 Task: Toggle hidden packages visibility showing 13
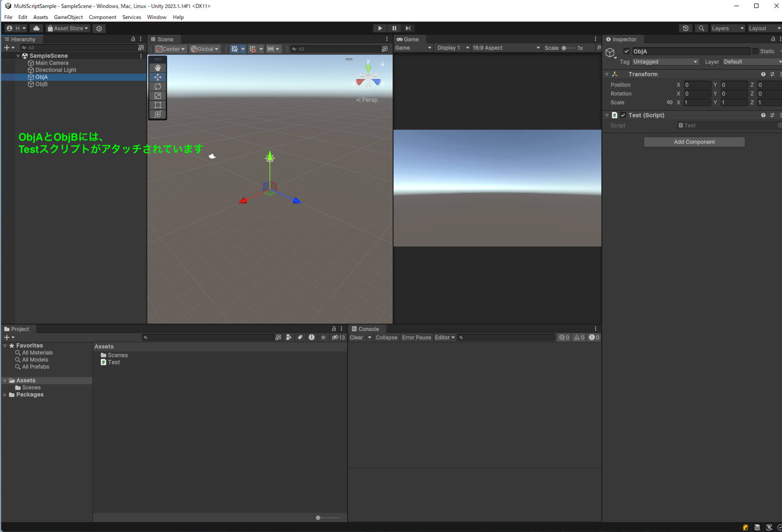339,337
